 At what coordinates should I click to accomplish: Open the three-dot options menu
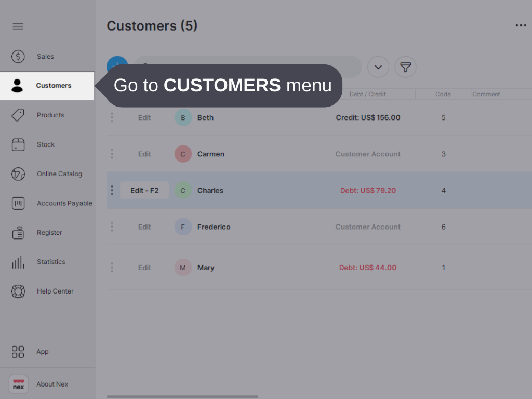click(x=521, y=25)
